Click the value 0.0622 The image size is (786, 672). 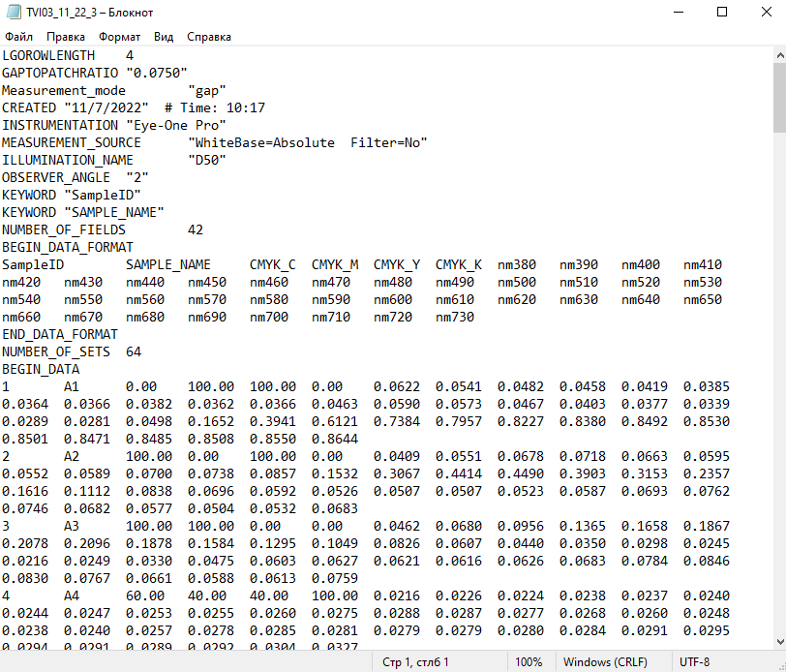tap(397, 386)
